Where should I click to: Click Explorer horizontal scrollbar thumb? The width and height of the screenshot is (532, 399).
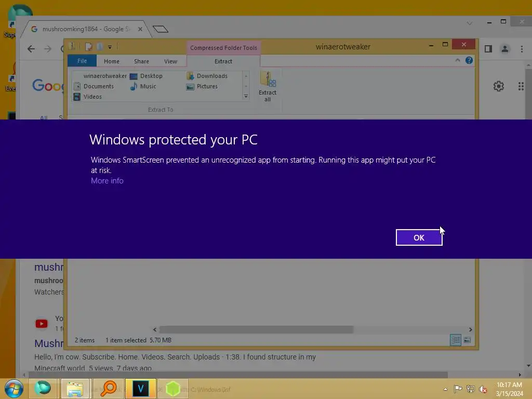pos(256,329)
